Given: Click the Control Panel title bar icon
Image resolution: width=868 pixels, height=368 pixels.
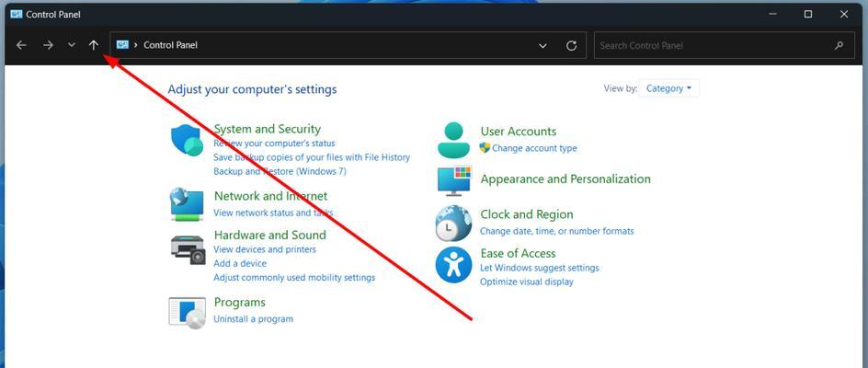Looking at the screenshot, I should click(16, 15).
